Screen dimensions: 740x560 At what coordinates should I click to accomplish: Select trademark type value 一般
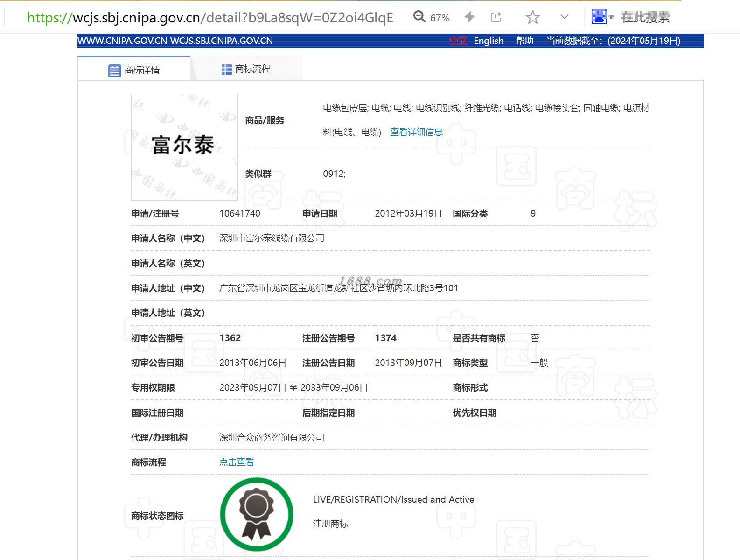[539, 363]
